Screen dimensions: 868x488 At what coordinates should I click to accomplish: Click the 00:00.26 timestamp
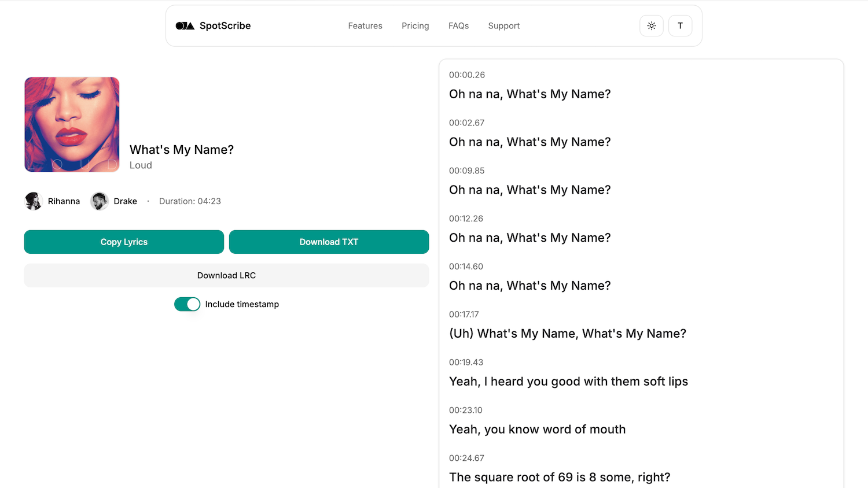tap(466, 75)
